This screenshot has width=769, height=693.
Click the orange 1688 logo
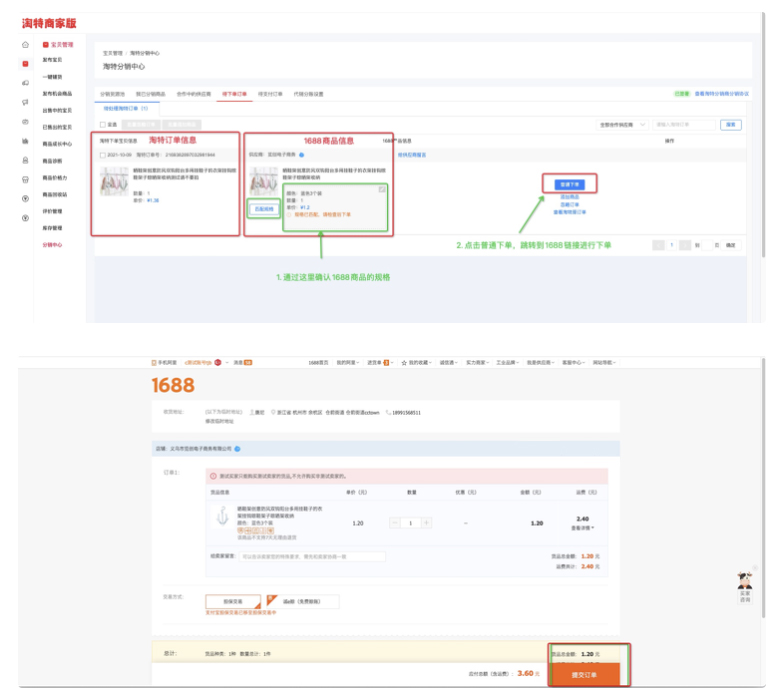(173, 385)
